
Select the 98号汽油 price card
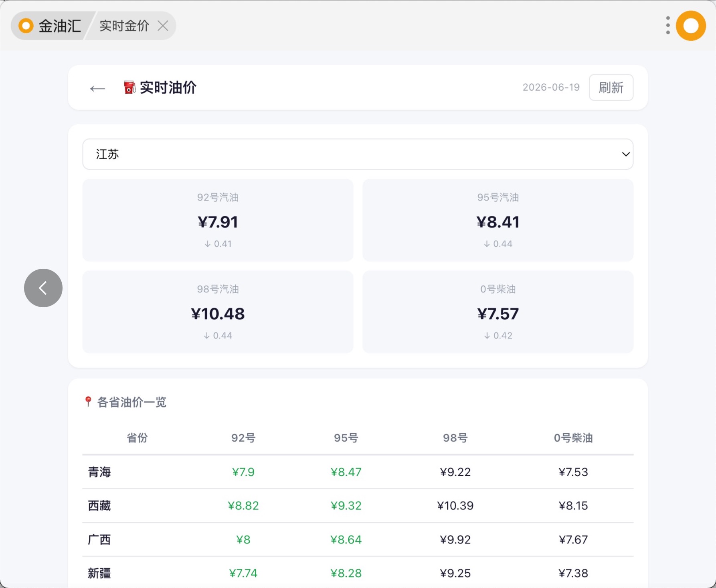[x=218, y=312]
